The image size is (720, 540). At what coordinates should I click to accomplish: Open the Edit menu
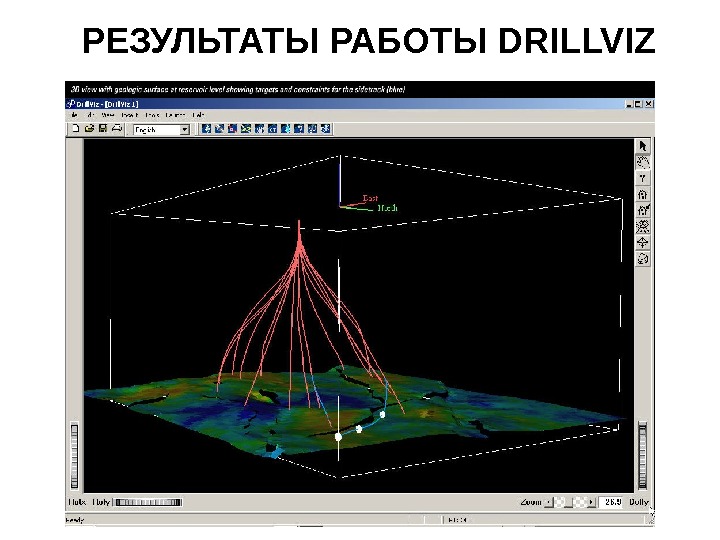click(x=90, y=115)
